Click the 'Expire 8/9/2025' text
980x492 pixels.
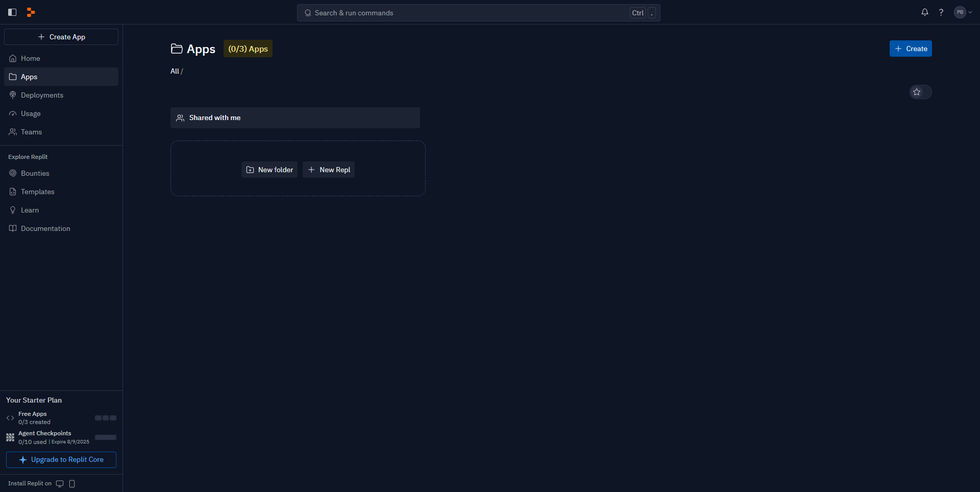[70, 442]
